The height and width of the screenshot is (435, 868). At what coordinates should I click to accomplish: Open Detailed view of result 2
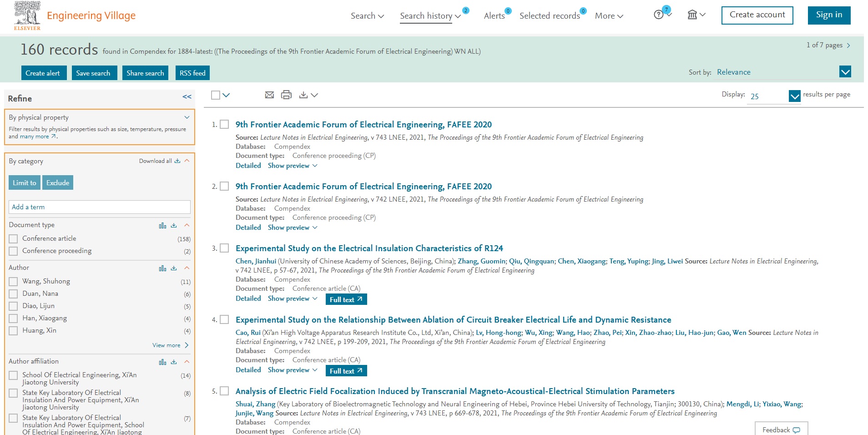[248, 228]
